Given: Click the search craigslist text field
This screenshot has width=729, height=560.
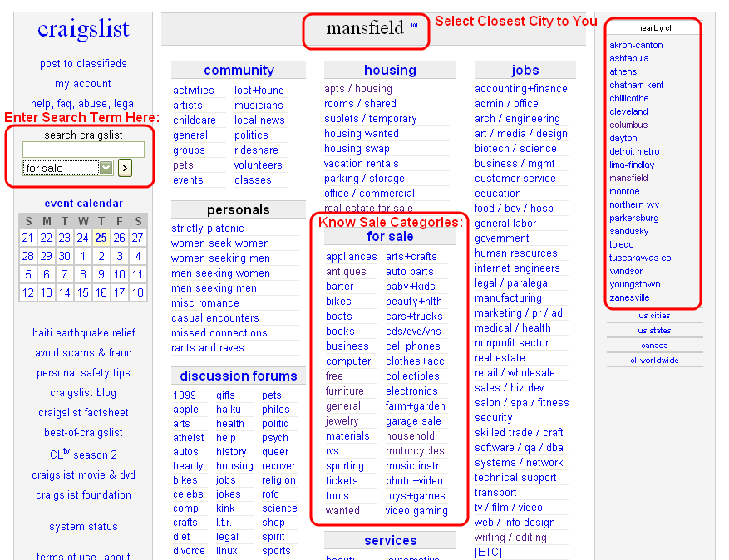Looking at the screenshot, I should pyautogui.click(x=83, y=150).
